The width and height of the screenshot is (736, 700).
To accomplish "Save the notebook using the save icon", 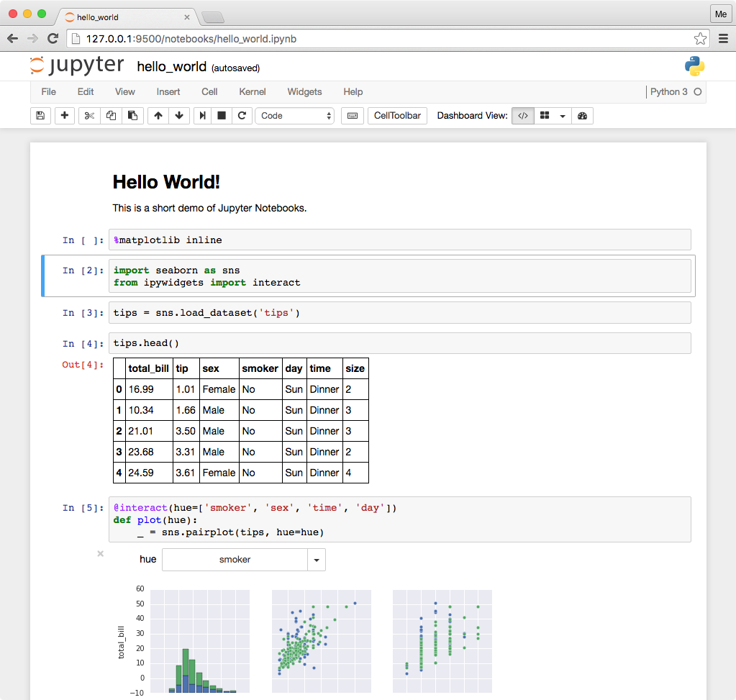I will pyautogui.click(x=40, y=116).
